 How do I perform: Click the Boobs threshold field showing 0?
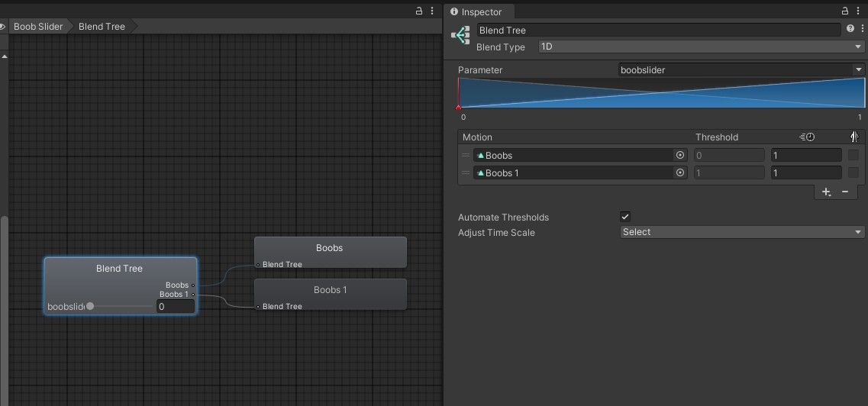click(x=729, y=156)
